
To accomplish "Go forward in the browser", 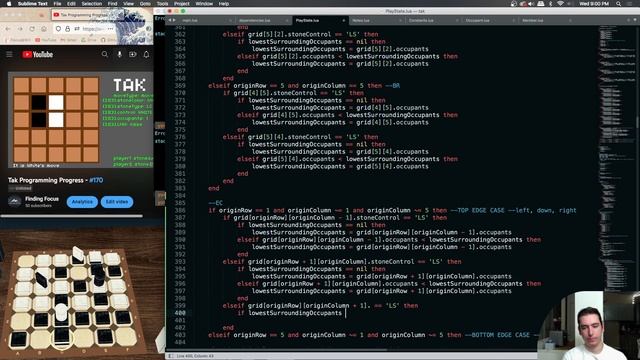I will coord(20,29).
